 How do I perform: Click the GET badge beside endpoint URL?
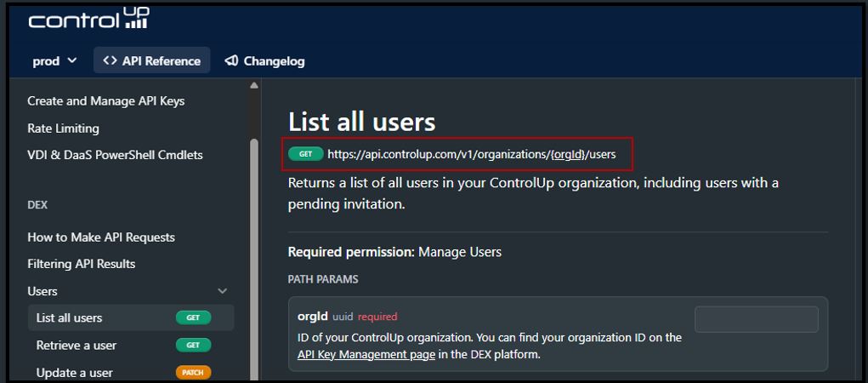click(305, 154)
